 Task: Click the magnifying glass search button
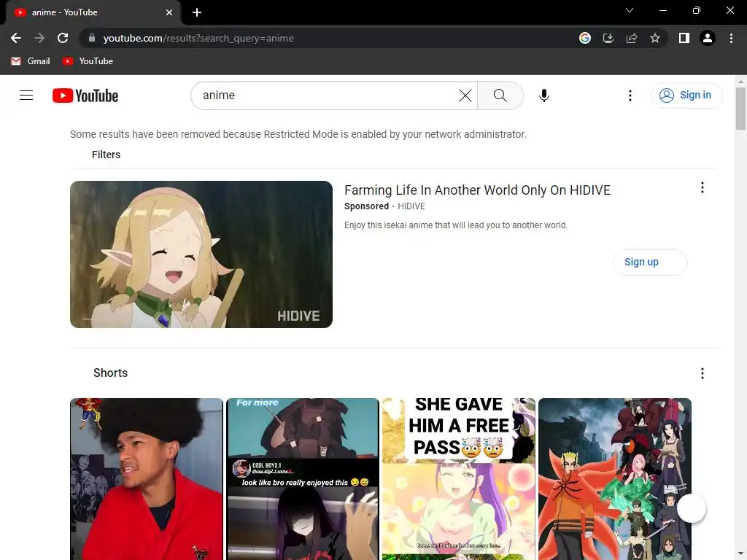500,96
